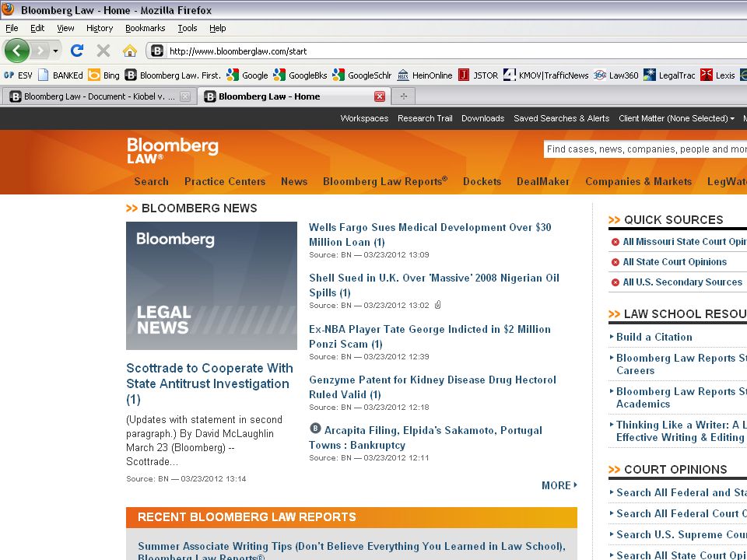Open the News navigation tab
Image resolution: width=747 pixels, height=560 pixels.
tap(294, 181)
